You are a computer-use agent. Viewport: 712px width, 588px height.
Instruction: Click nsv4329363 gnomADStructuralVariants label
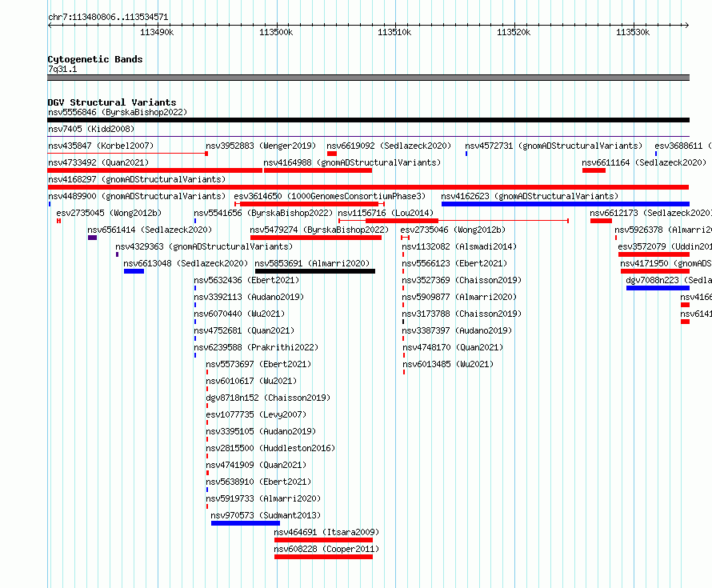204,246
